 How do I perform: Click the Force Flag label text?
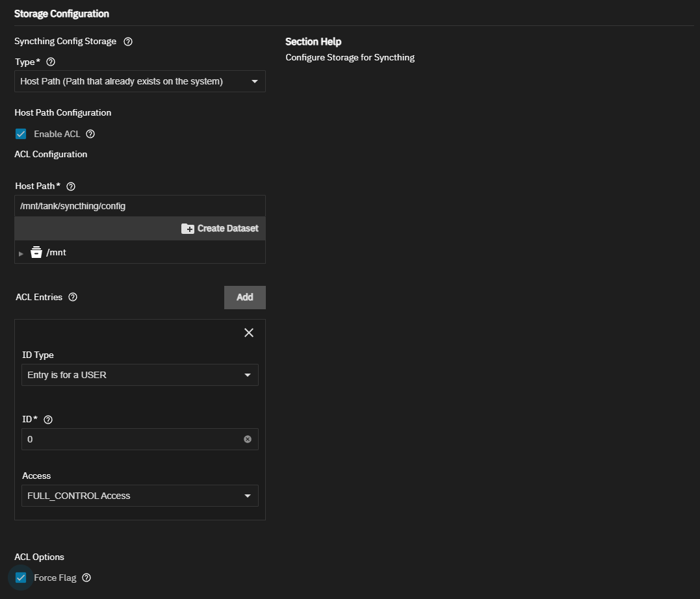click(x=55, y=578)
